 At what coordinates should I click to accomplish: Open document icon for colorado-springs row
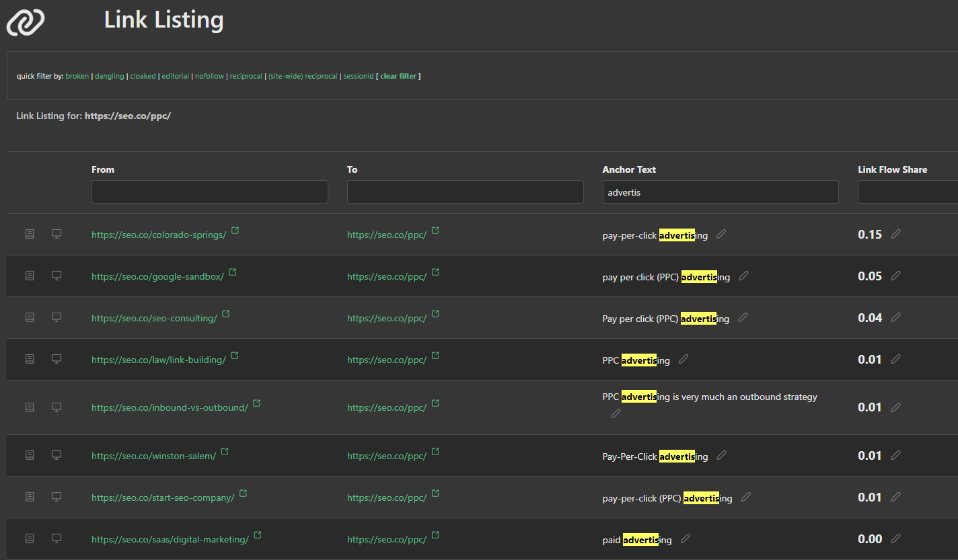point(30,234)
